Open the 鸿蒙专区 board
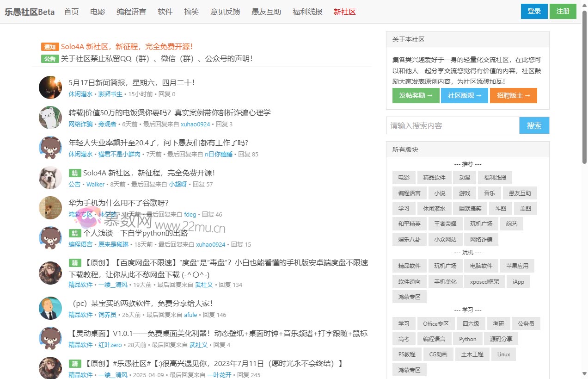The image size is (588, 379). tap(409, 297)
